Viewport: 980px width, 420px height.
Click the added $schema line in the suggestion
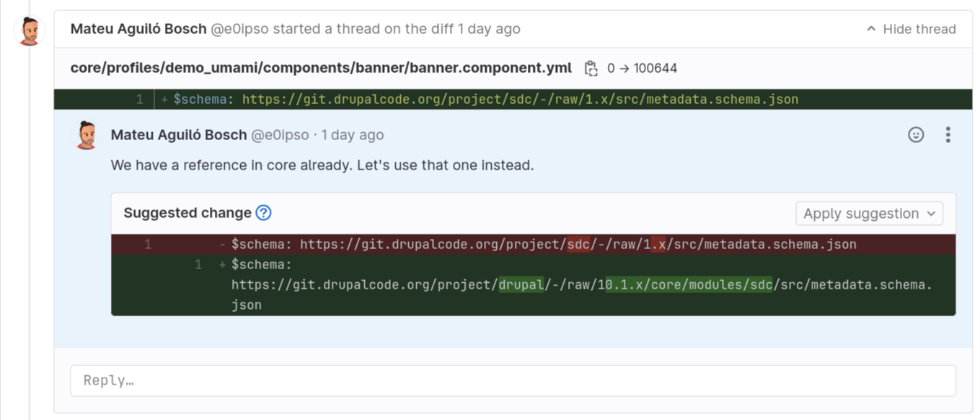point(505,284)
